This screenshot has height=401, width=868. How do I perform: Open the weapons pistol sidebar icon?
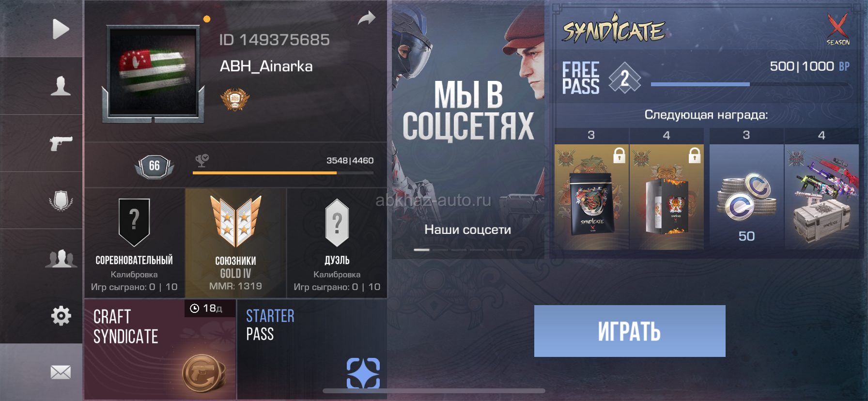coord(61,143)
